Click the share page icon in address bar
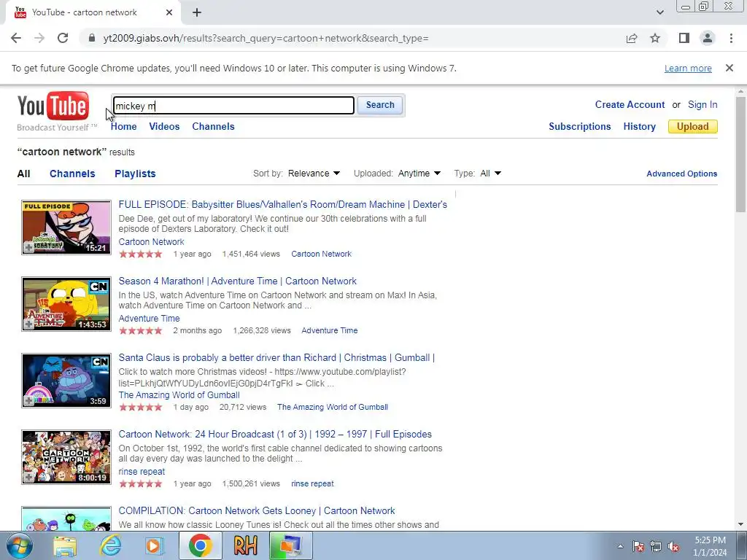The image size is (747, 560). coord(632,38)
